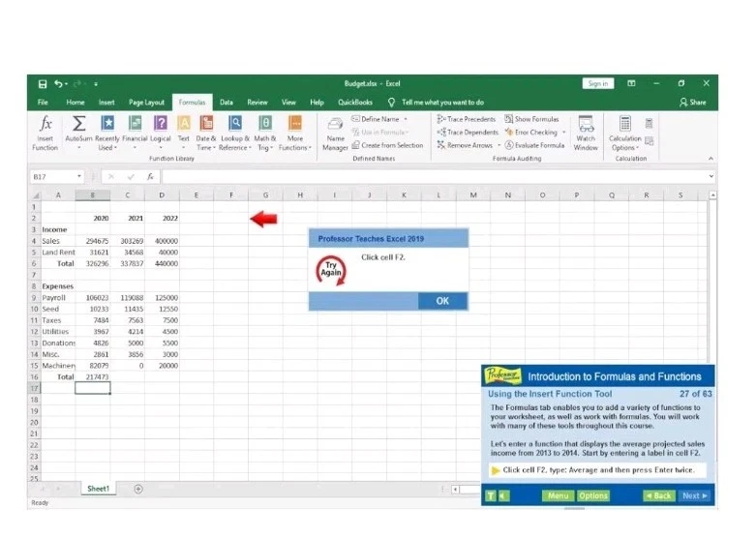Screen dimensions: 756x538
Task: Click the formula bar fx button
Action: (x=150, y=177)
